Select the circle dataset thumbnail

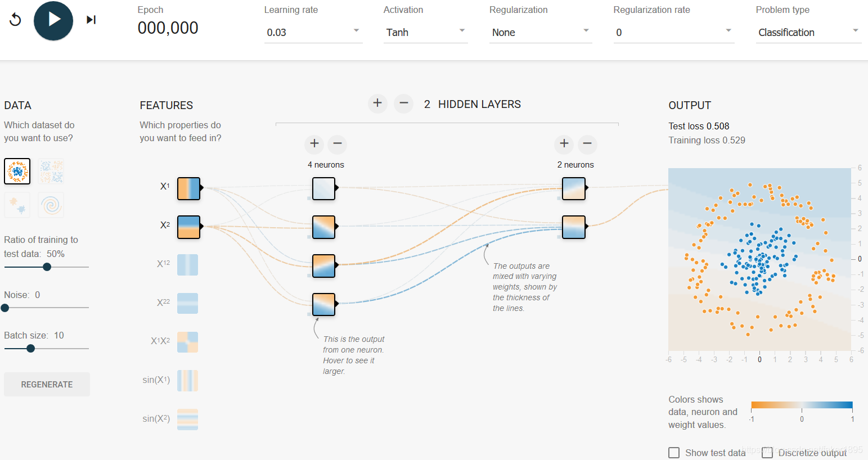17,171
